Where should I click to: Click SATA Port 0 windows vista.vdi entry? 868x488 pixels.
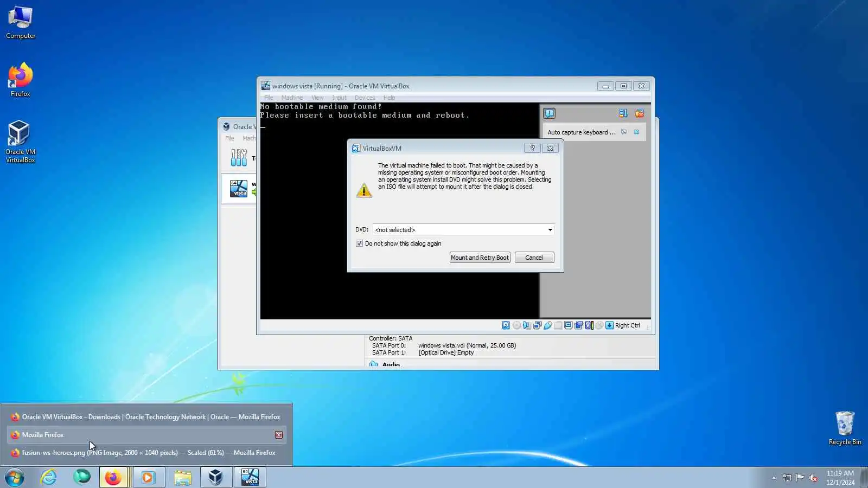(444, 345)
